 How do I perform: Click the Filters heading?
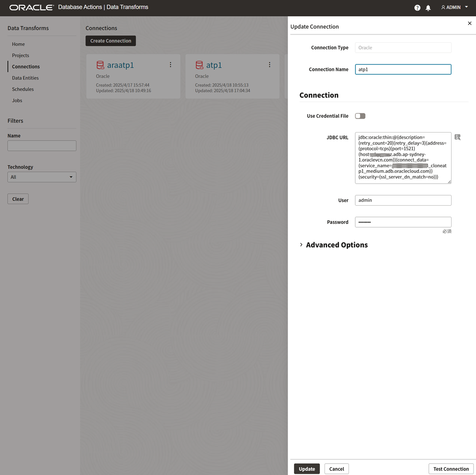pos(15,121)
